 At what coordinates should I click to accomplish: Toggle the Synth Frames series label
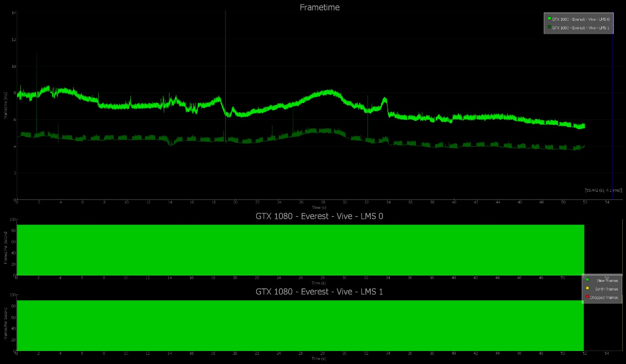click(x=606, y=289)
